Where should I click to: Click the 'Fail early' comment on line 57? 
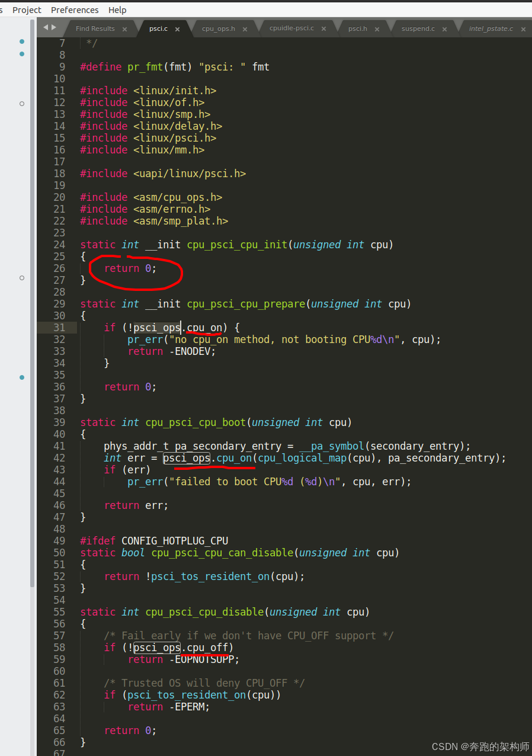(249, 636)
